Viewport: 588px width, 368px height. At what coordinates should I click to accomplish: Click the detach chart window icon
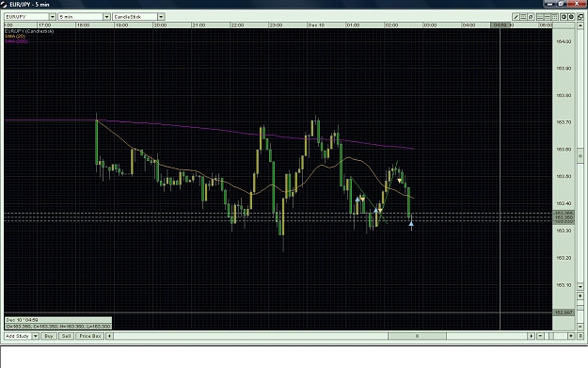pyautogui.click(x=580, y=17)
